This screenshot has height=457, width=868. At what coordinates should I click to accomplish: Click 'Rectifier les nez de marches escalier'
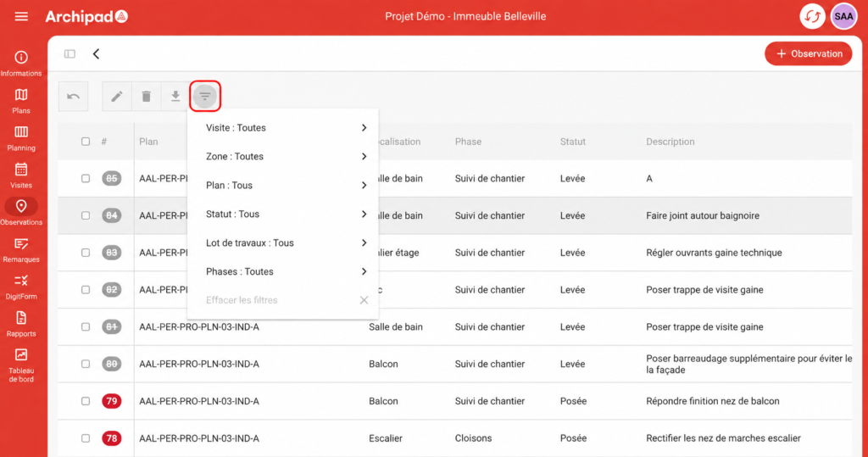[x=723, y=438]
